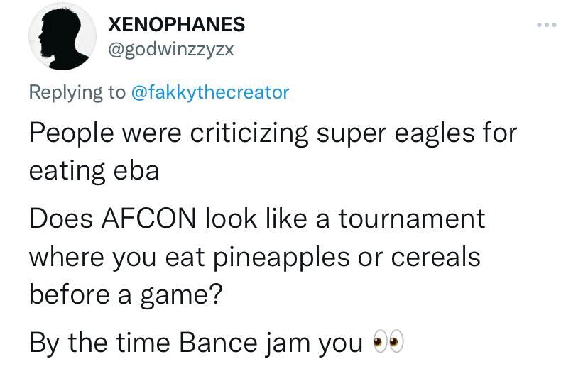The height and width of the screenshot is (381, 588).
Task: Click the line starting "Does AFCON look"
Action: click(x=256, y=218)
